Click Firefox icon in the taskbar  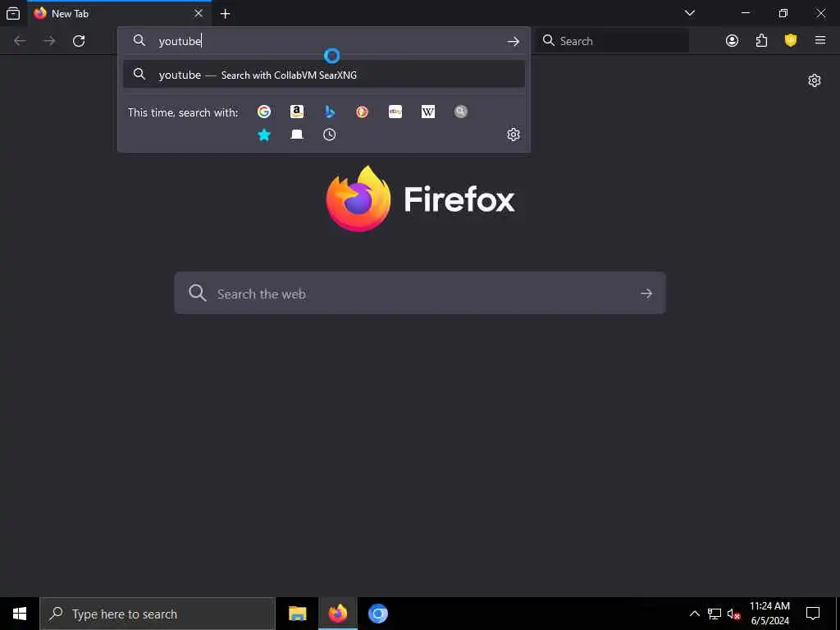coord(337,614)
